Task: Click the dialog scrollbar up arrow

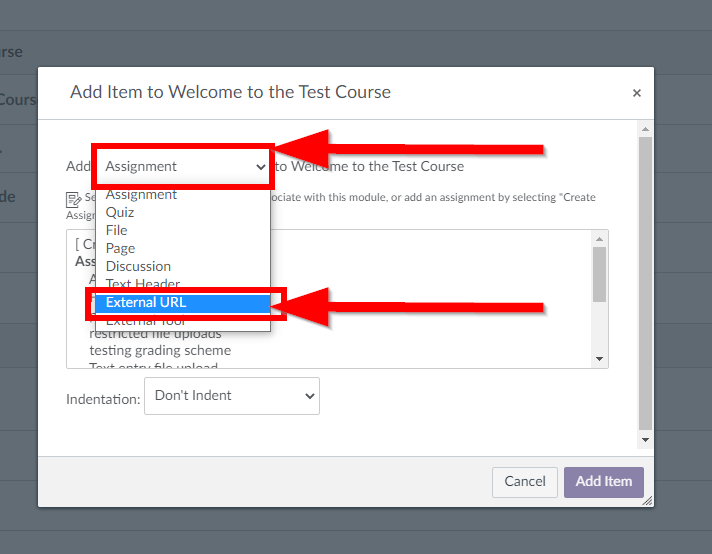Action: (x=645, y=130)
